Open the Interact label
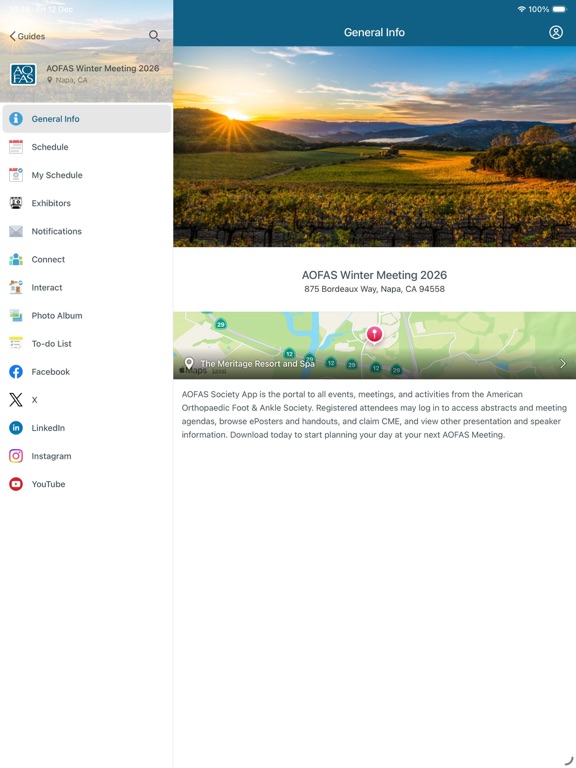The image size is (576, 768). (47, 288)
